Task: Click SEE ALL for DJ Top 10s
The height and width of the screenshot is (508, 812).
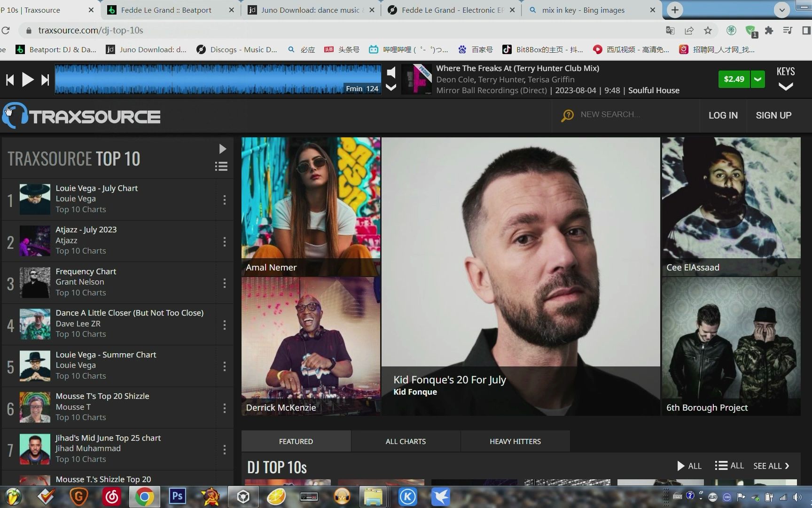Action: point(771,466)
